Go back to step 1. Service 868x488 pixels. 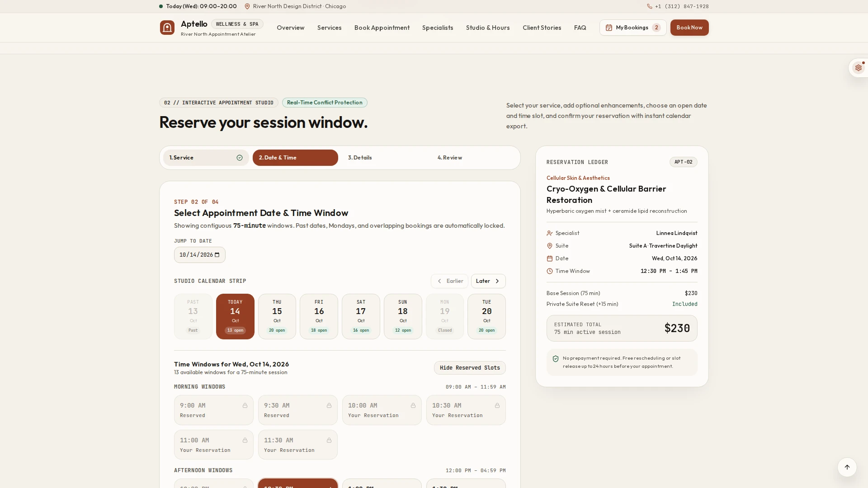point(206,158)
